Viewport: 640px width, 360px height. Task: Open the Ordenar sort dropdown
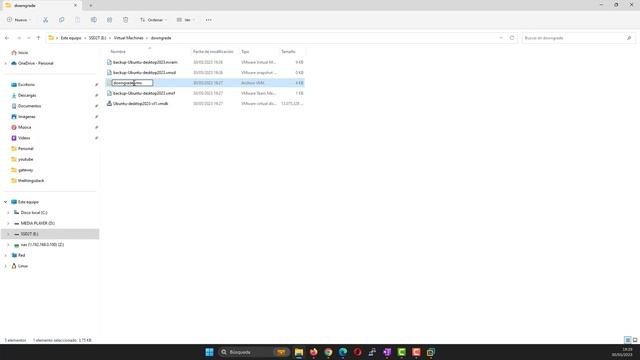click(x=153, y=20)
